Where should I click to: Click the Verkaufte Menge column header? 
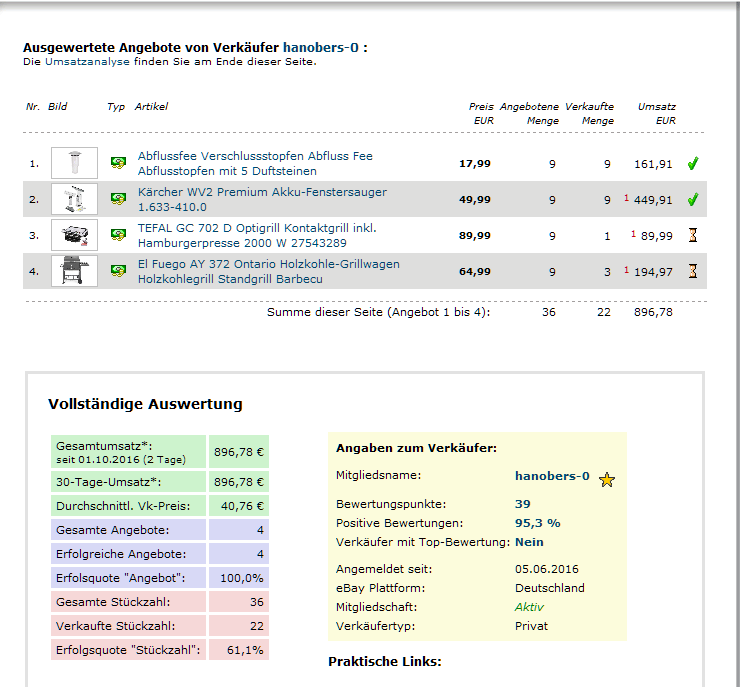pyautogui.click(x=589, y=113)
